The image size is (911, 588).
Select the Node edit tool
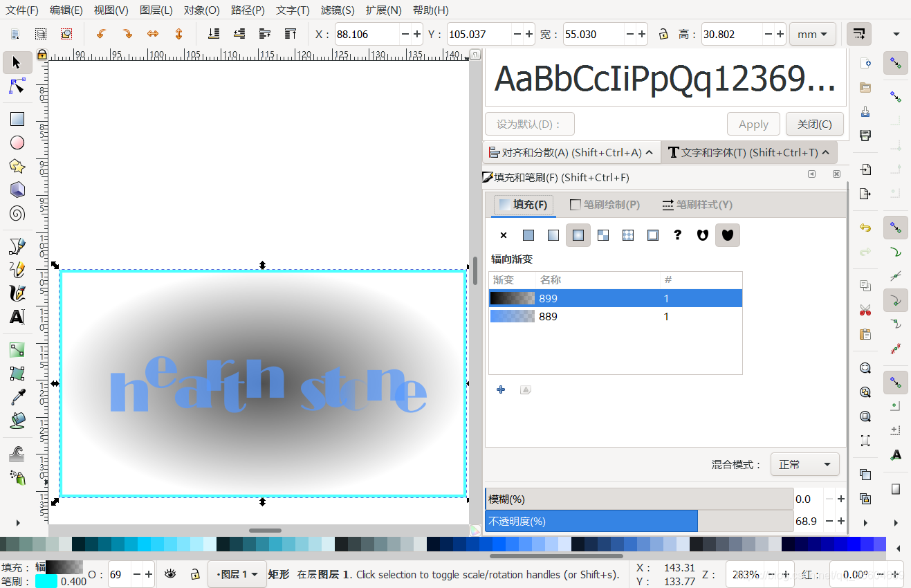point(17,86)
